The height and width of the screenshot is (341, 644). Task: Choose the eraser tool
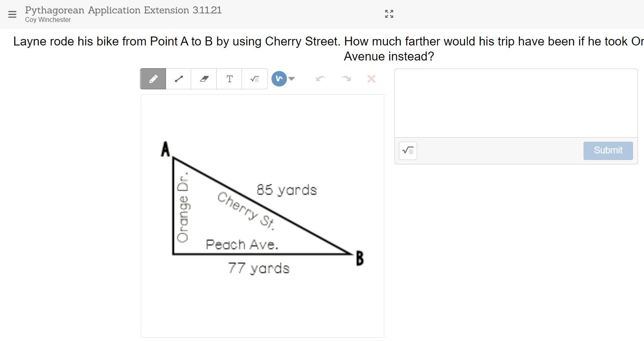point(204,79)
